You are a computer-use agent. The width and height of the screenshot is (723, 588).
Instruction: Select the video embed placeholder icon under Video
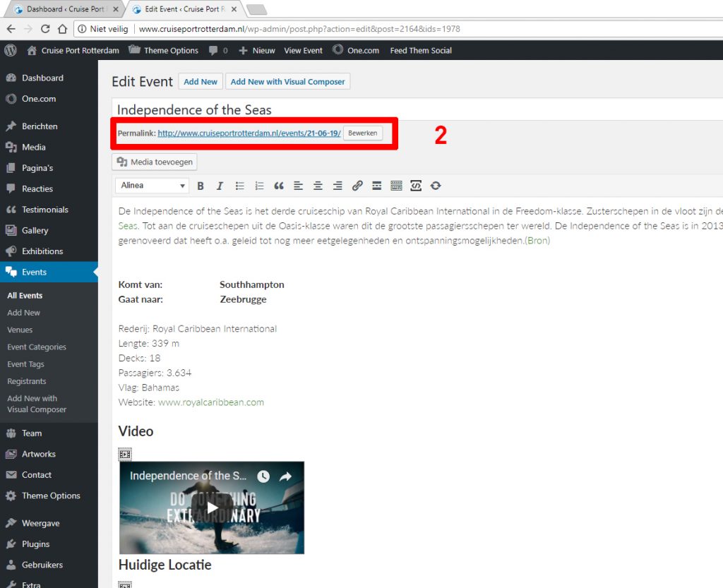125,454
